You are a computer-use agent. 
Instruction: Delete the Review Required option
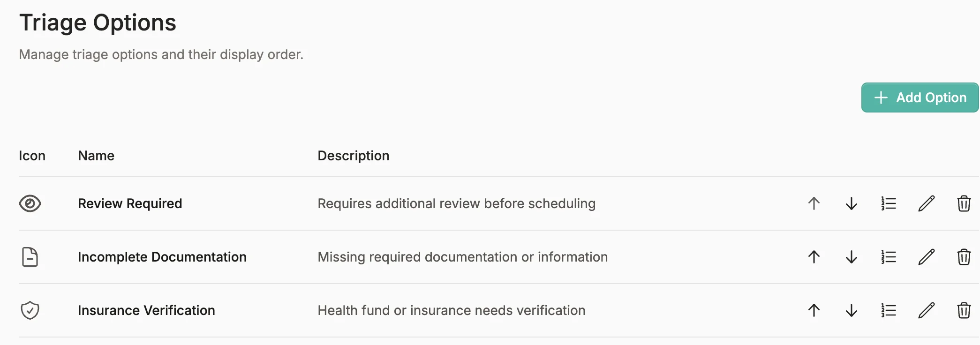pos(965,203)
